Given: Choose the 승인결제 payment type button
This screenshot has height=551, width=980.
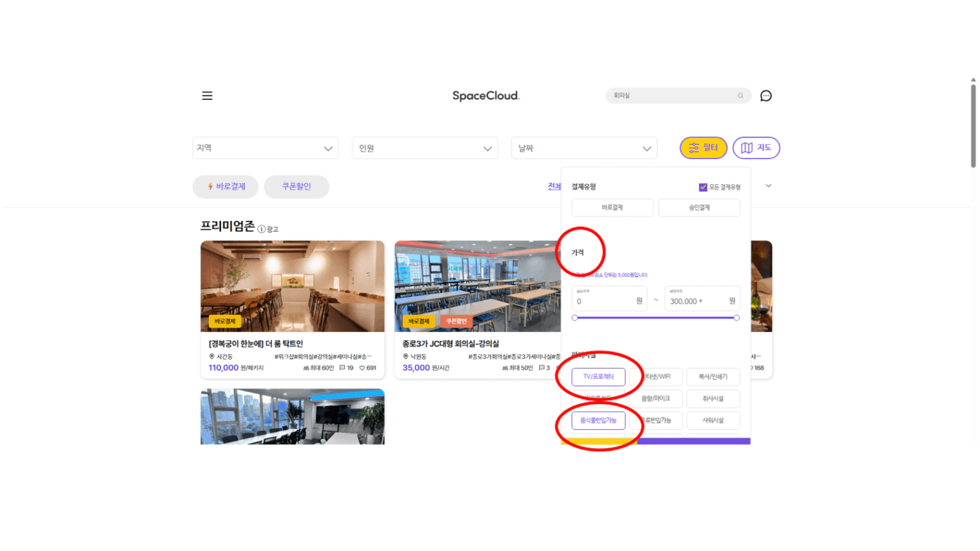Looking at the screenshot, I should [699, 208].
